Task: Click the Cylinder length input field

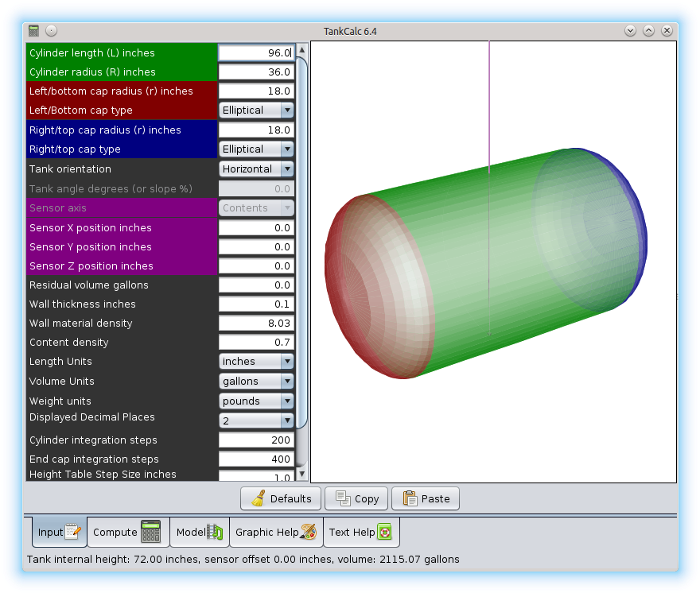Action: click(256, 53)
